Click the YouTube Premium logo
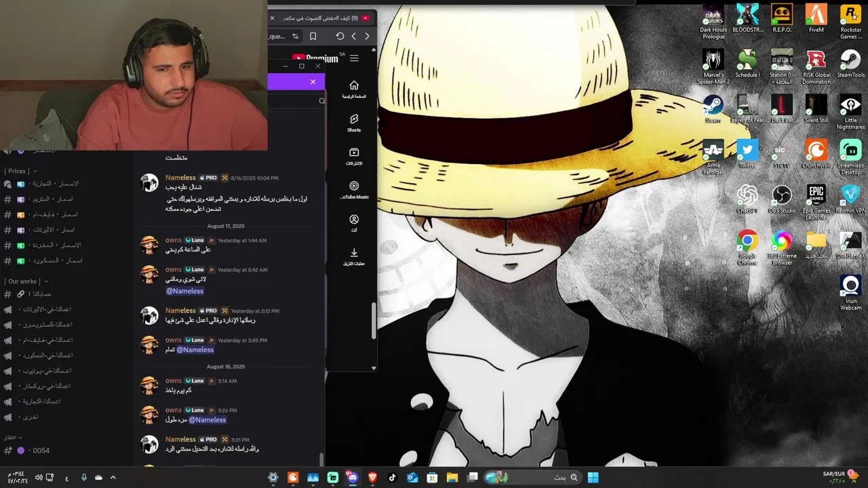Viewport: 868px width, 488px height. pyautogui.click(x=315, y=58)
